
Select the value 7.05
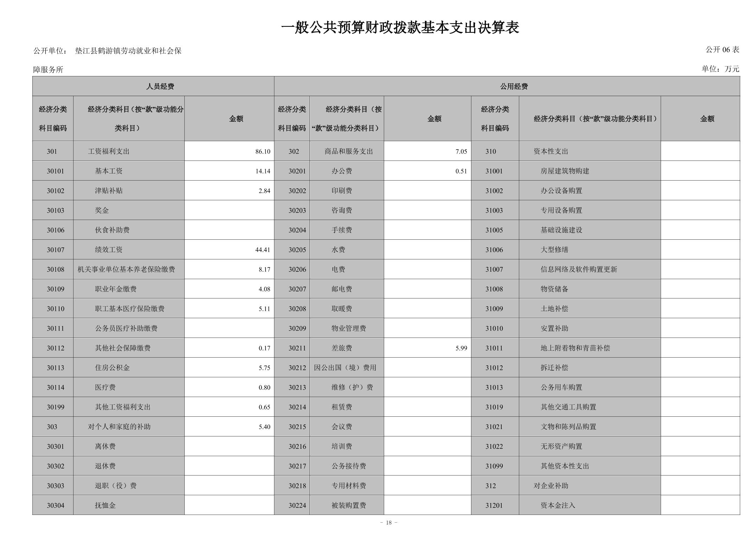461,151
